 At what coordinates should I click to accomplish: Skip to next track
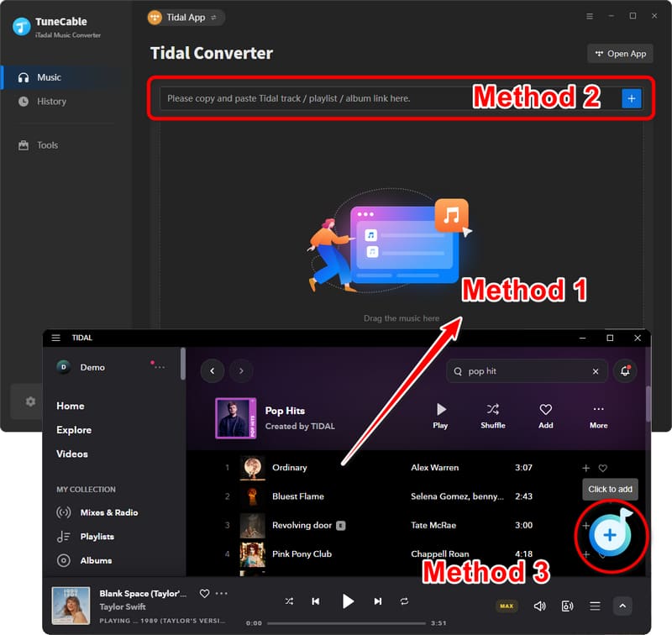click(377, 601)
